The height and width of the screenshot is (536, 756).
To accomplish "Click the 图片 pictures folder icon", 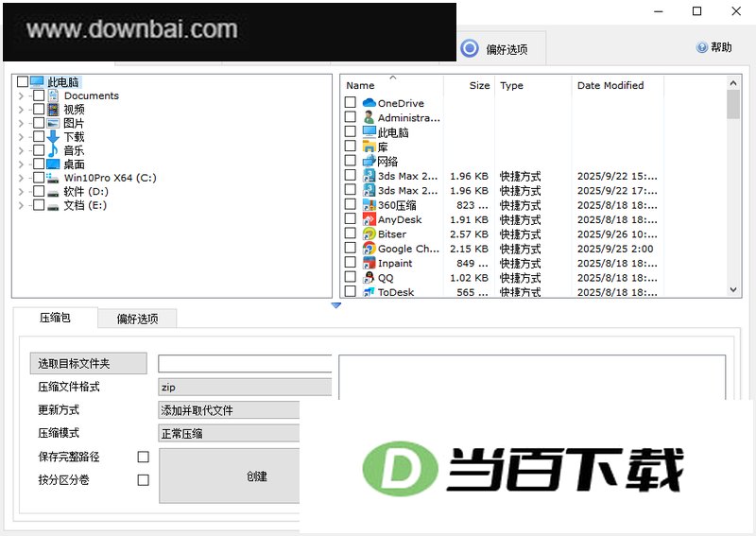I will 53,123.
